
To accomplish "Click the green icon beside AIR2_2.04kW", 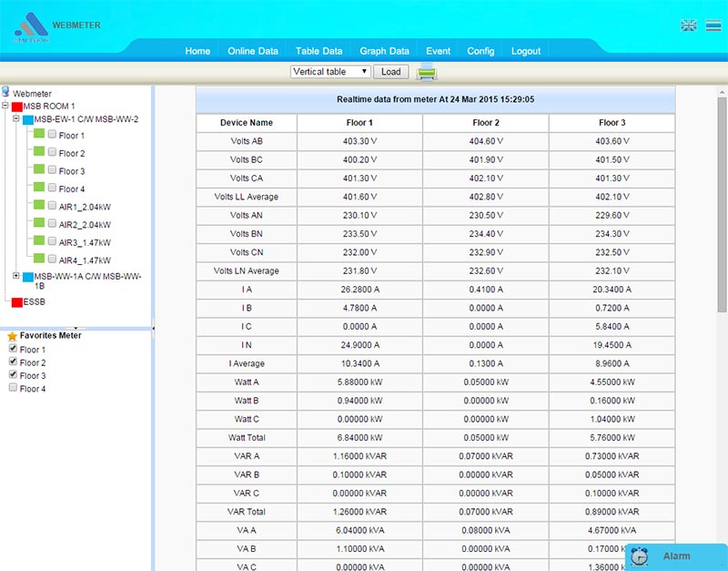I will pyautogui.click(x=39, y=223).
